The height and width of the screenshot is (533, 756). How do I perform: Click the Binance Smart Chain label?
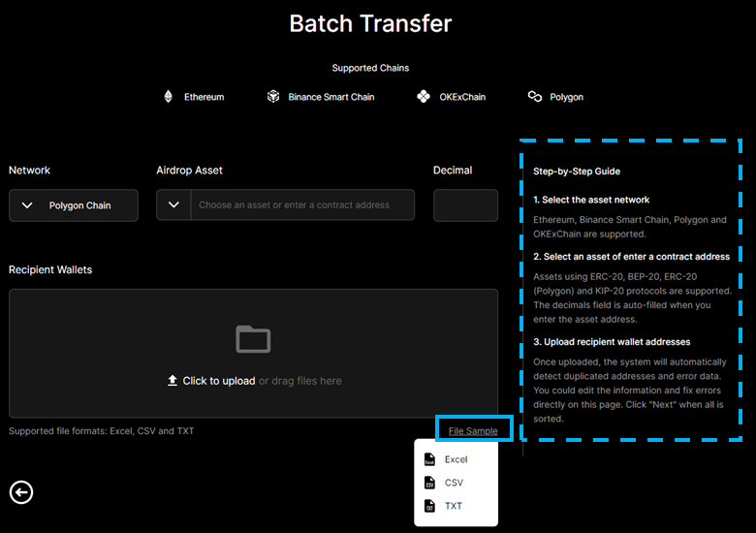(331, 97)
